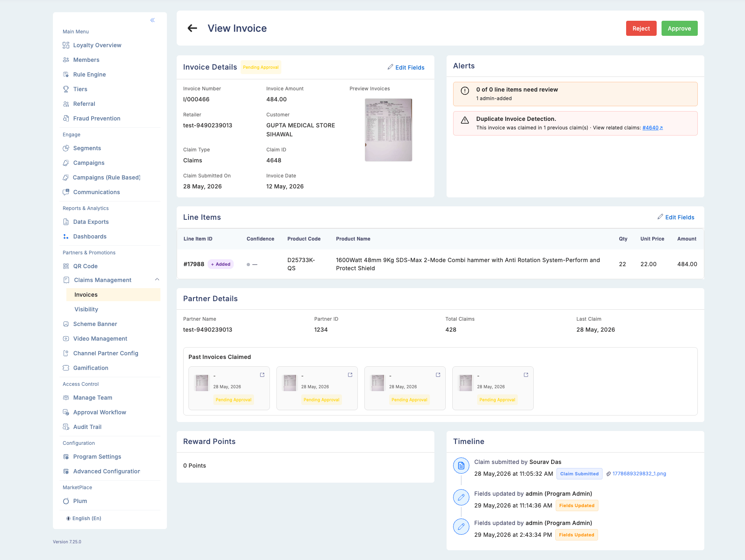Image resolution: width=745 pixels, height=560 pixels.
Task: Click the Added badge on line #17988
Action: 221,264
